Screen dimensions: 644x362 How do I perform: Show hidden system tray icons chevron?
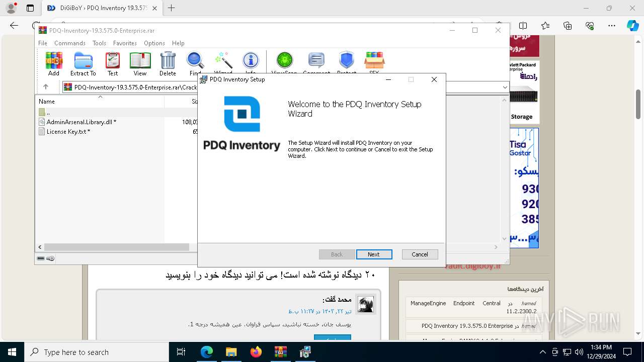(x=542, y=352)
